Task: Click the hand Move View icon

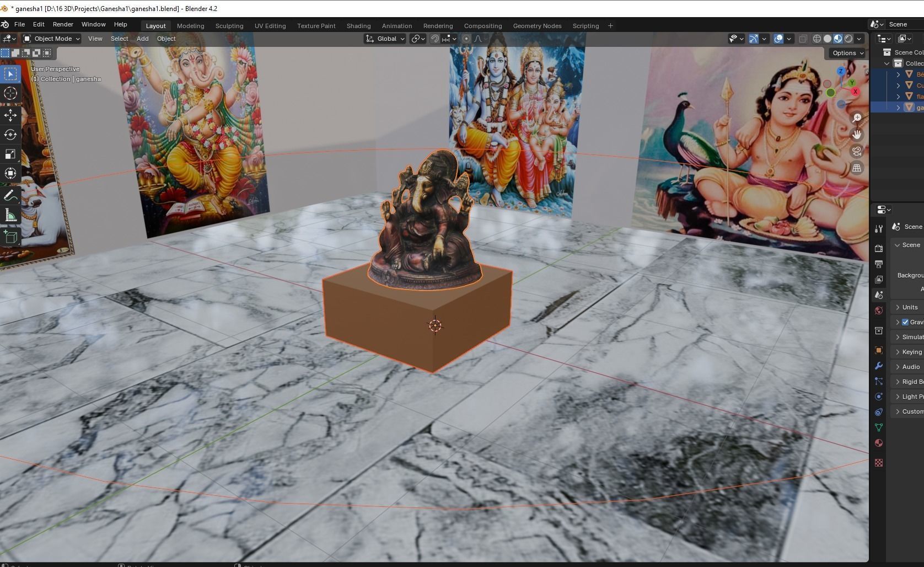Action: tap(857, 135)
